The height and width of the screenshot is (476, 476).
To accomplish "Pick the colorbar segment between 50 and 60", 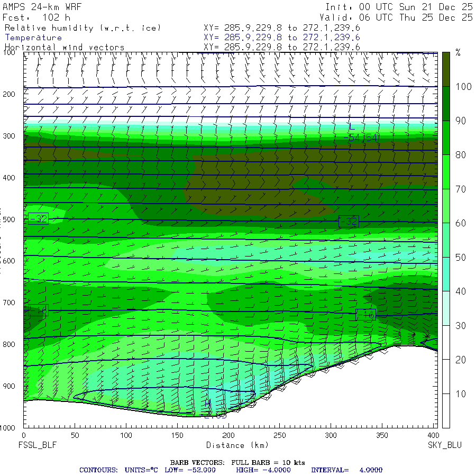I will [446, 240].
